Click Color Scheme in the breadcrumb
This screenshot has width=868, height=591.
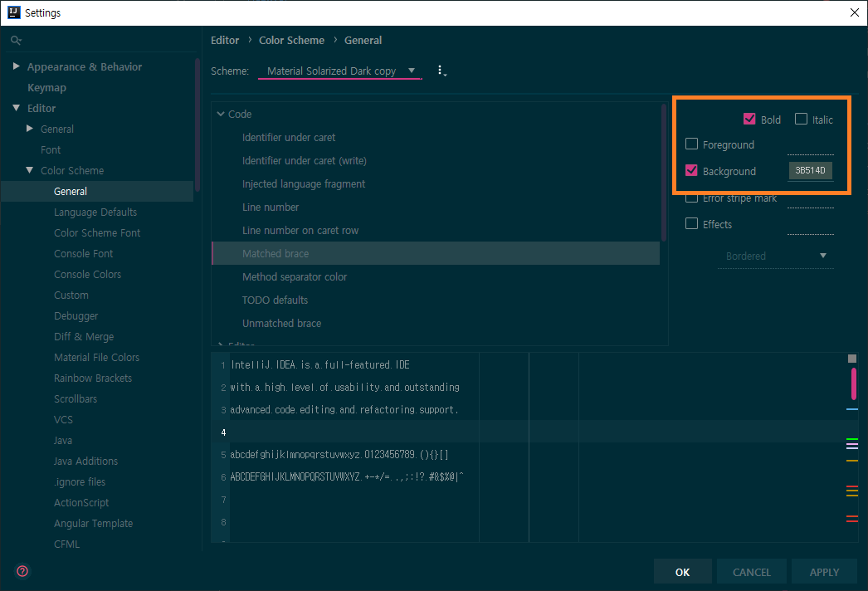(x=292, y=41)
